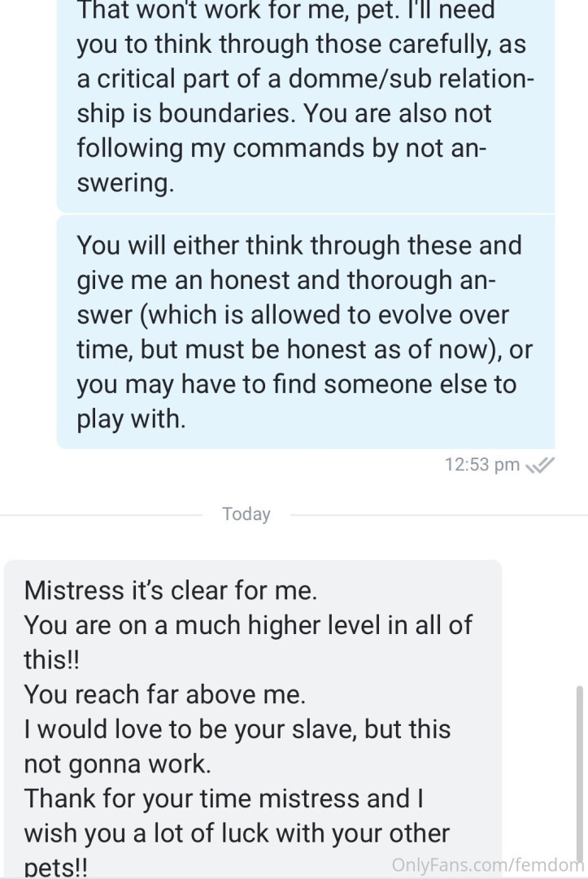The height and width of the screenshot is (879, 588).
Task: Click the double-check read receipt icon
Action: (541, 465)
